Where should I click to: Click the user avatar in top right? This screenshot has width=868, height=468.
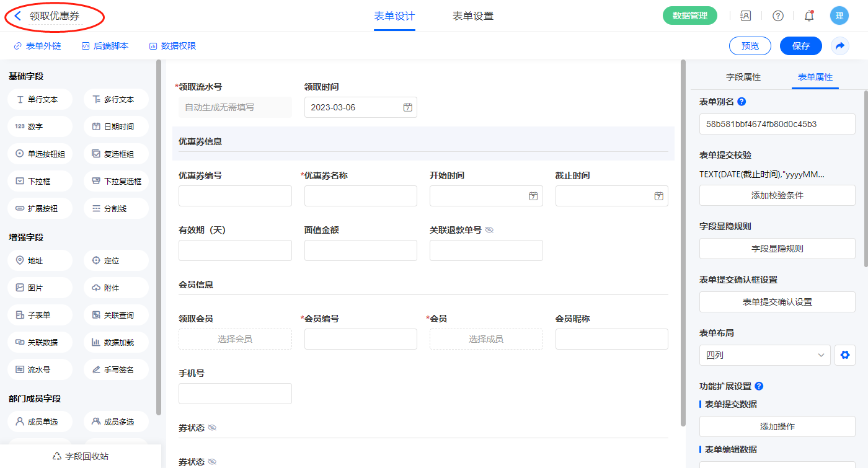point(839,16)
